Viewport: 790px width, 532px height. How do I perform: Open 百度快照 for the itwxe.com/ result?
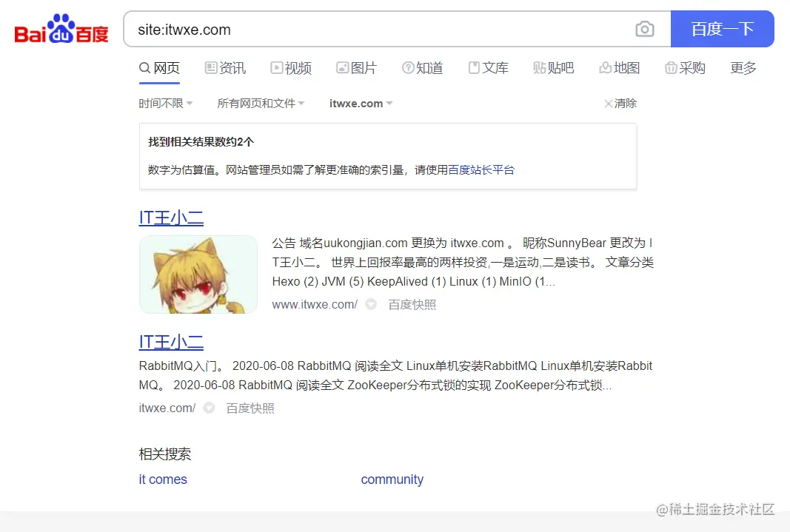pyautogui.click(x=250, y=408)
